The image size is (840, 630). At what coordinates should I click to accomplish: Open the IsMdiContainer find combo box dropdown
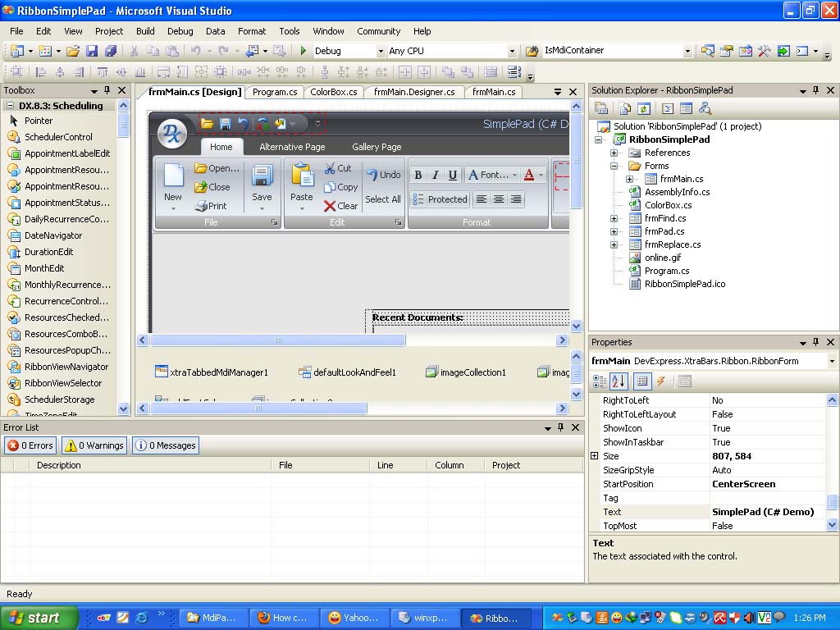click(x=687, y=52)
